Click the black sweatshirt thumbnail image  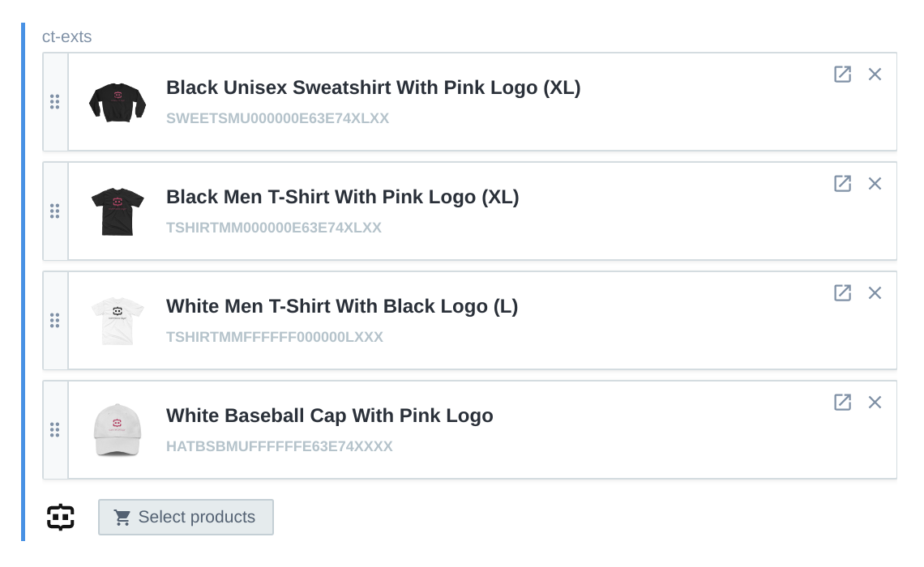(x=118, y=102)
